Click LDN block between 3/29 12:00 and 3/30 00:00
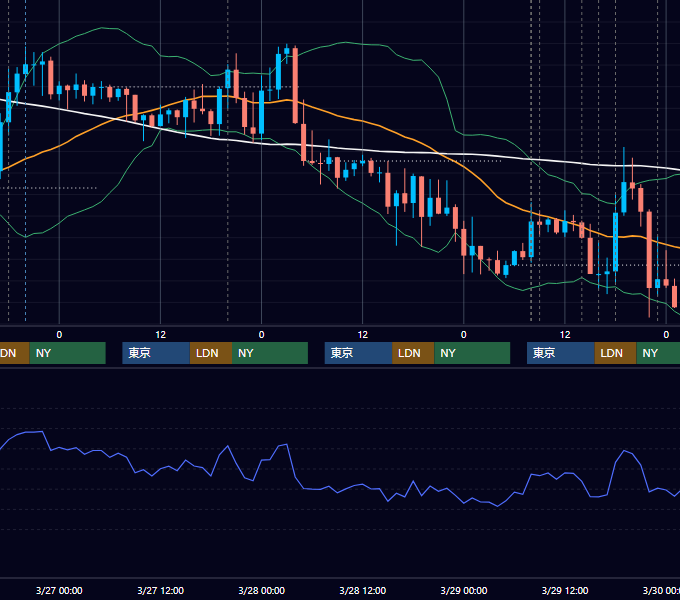Image resolution: width=680 pixels, height=600 pixels. pos(615,353)
